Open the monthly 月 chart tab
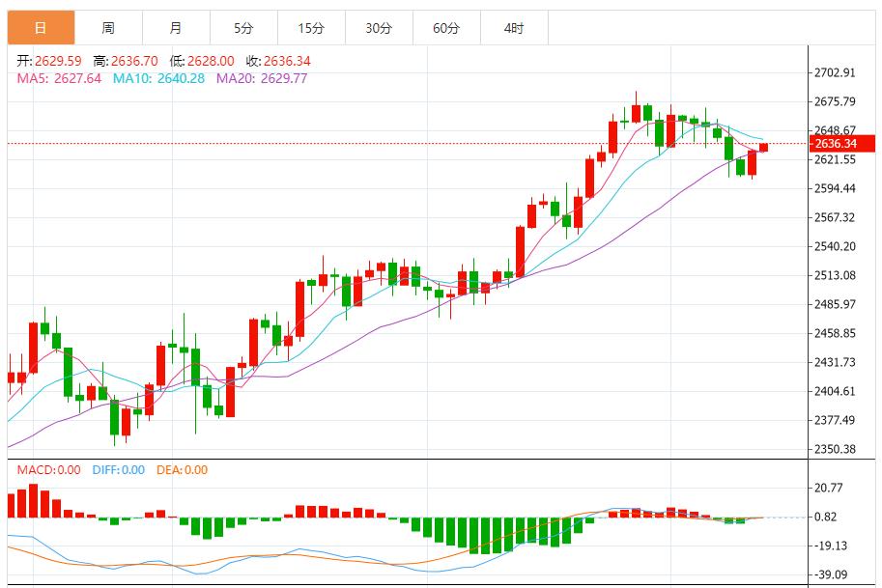 click(x=176, y=28)
